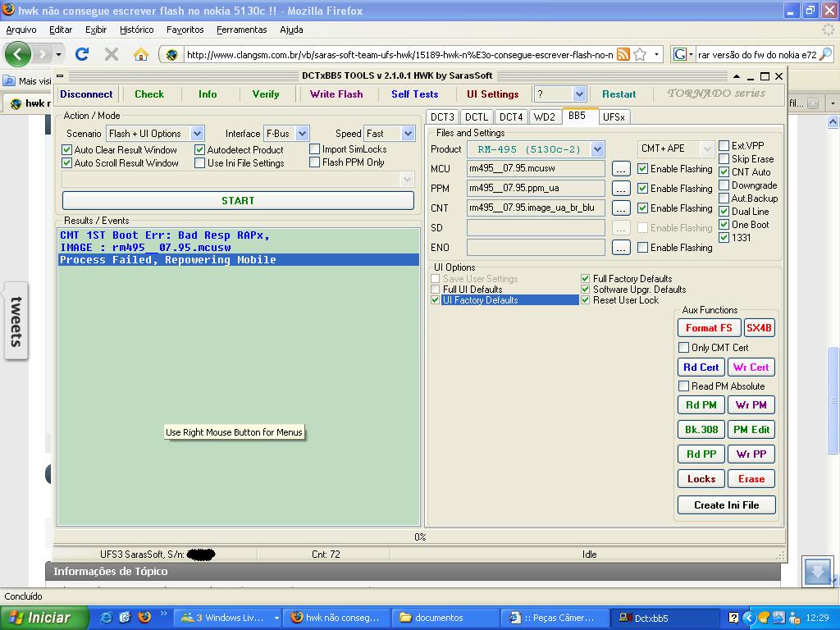Expand the back/forward history dropdown
Viewport: 840px width, 630px height.
pyautogui.click(x=58, y=54)
